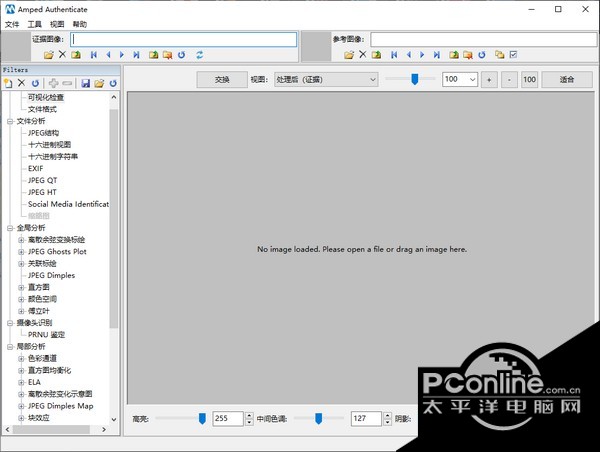Reload reference image with circular arrow icon
The height and width of the screenshot is (452, 600).
point(482,55)
